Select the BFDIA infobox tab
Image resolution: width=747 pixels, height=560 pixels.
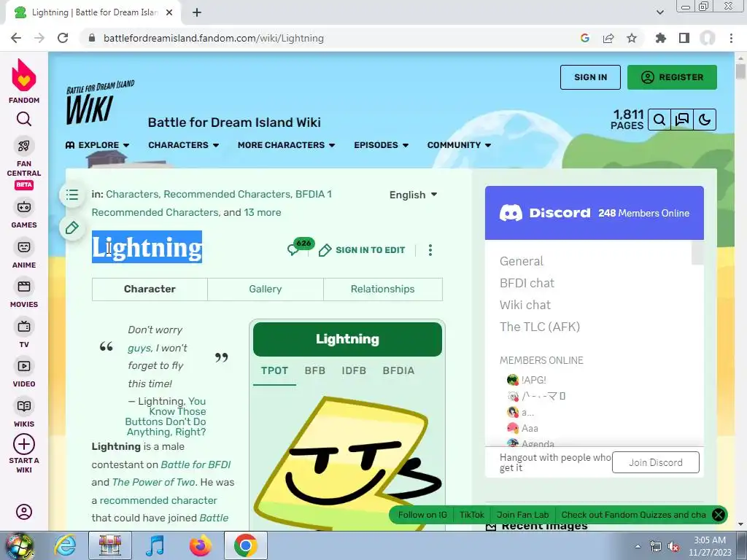[398, 370]
